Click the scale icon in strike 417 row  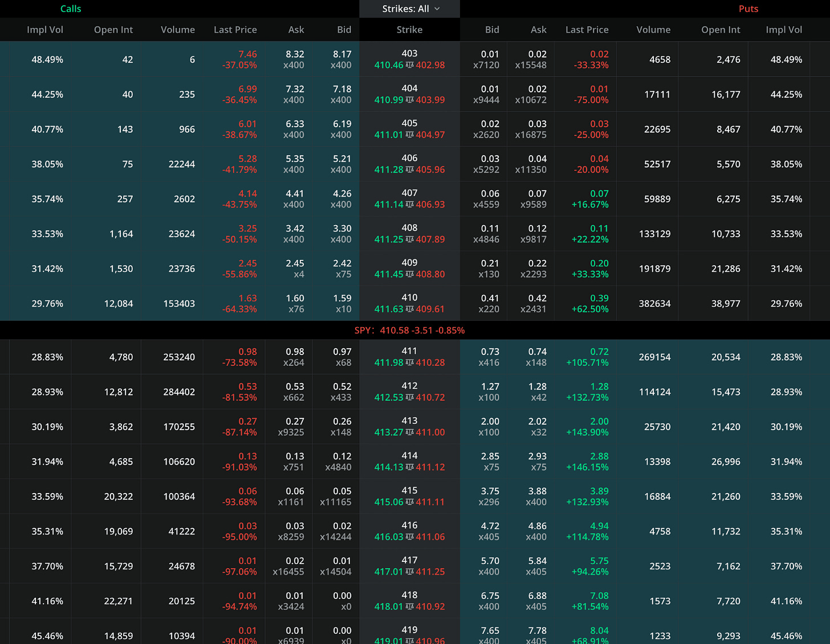coord(409,571)
